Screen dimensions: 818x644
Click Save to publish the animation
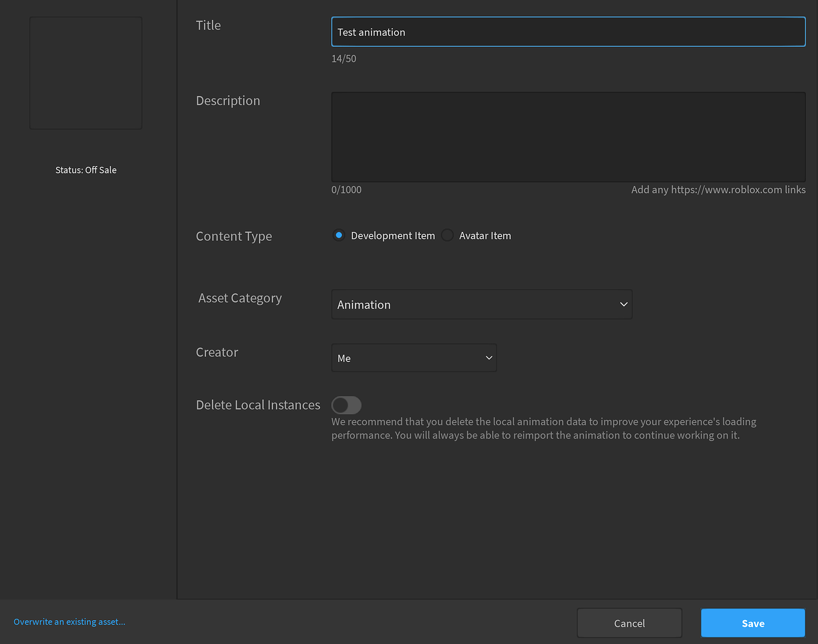(x=752, y=623)
